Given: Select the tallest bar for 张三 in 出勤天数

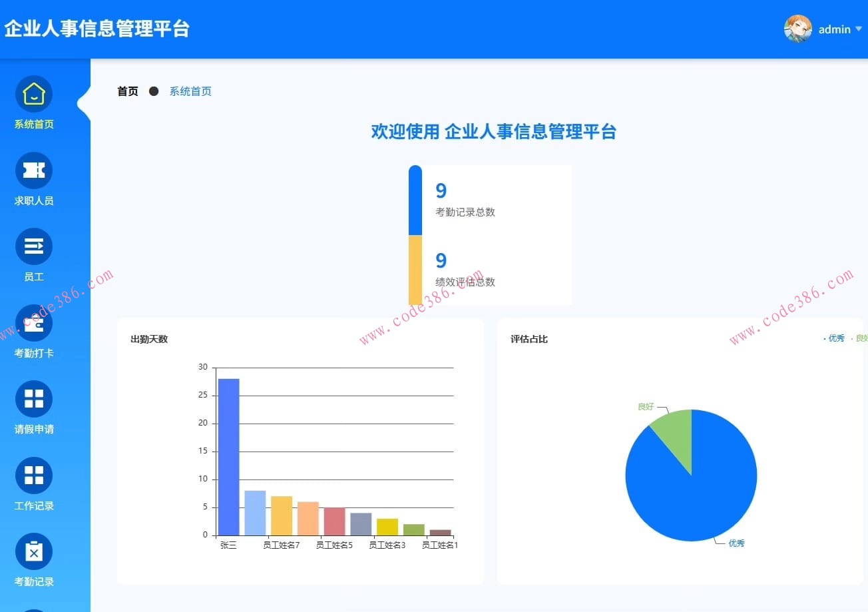Looking at the screenshot, I should 228,456.
